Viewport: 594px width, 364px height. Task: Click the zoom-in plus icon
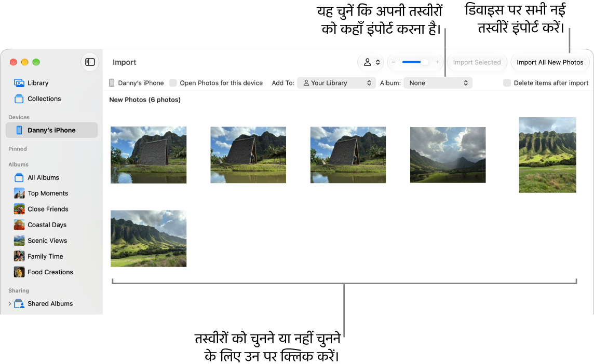437,62
